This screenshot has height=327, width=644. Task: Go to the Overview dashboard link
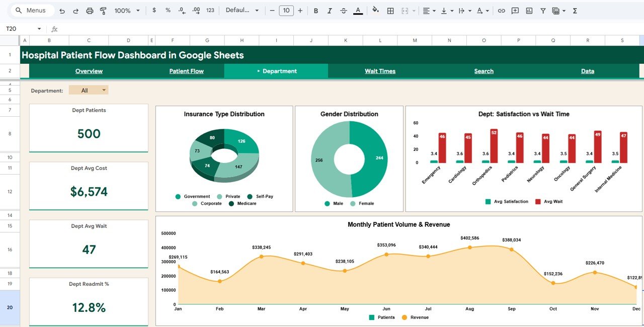pyautogui.click(x=89, y=71)
